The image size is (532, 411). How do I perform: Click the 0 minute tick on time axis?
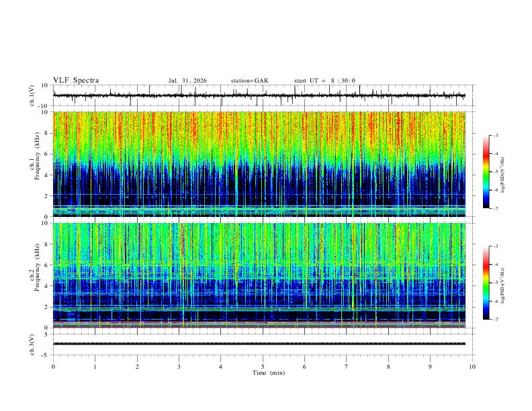53,367
